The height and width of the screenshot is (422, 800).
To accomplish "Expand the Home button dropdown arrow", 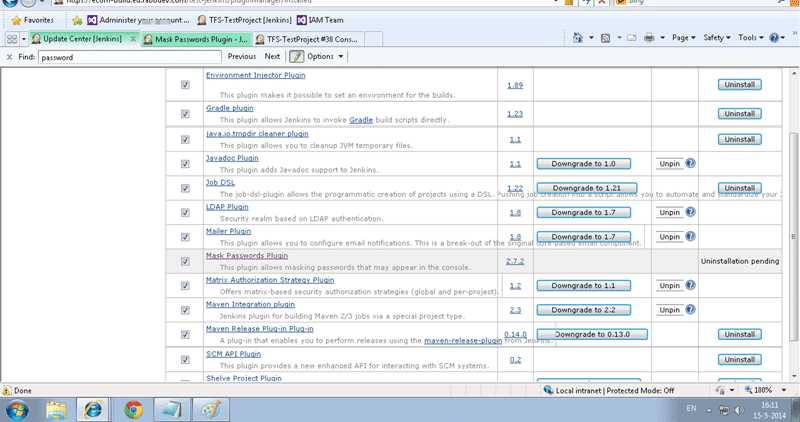I will [x=591, y=38].
